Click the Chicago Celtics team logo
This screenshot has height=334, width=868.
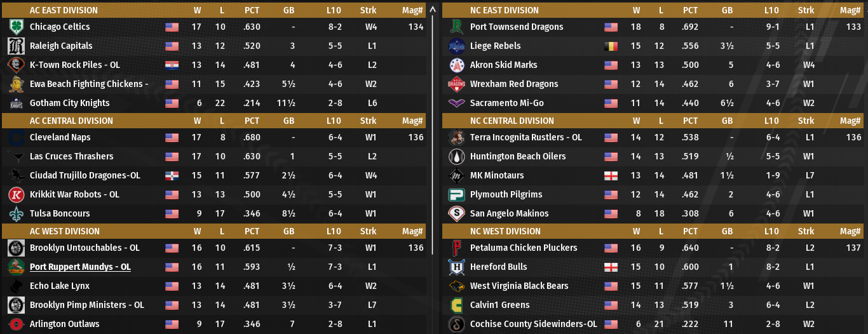[17, 27]
